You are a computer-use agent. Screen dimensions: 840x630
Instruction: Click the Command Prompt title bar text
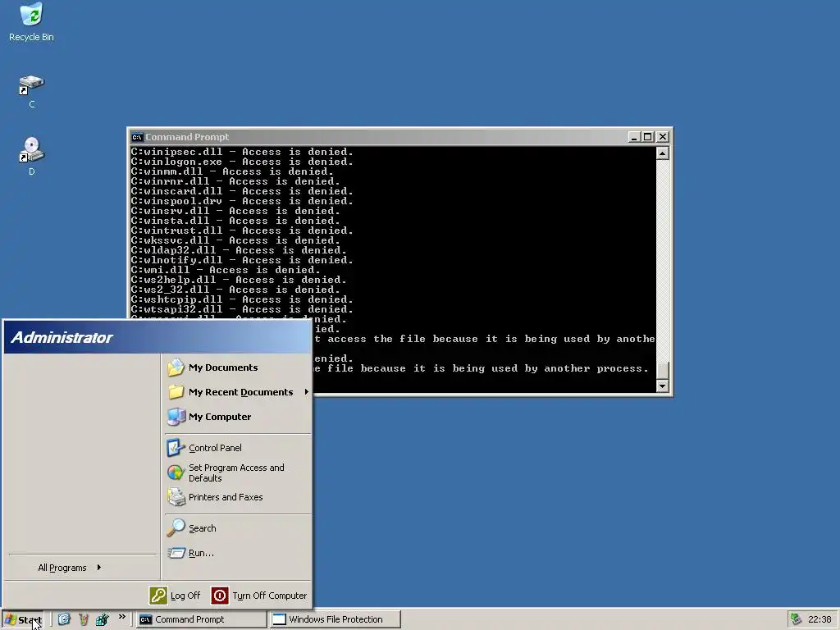click(x=187, y=137)
